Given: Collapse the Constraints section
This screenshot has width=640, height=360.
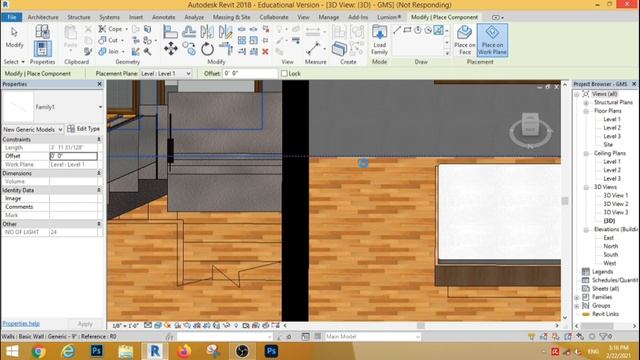Looking at the screenshot, I should click(x=98, y=139).
